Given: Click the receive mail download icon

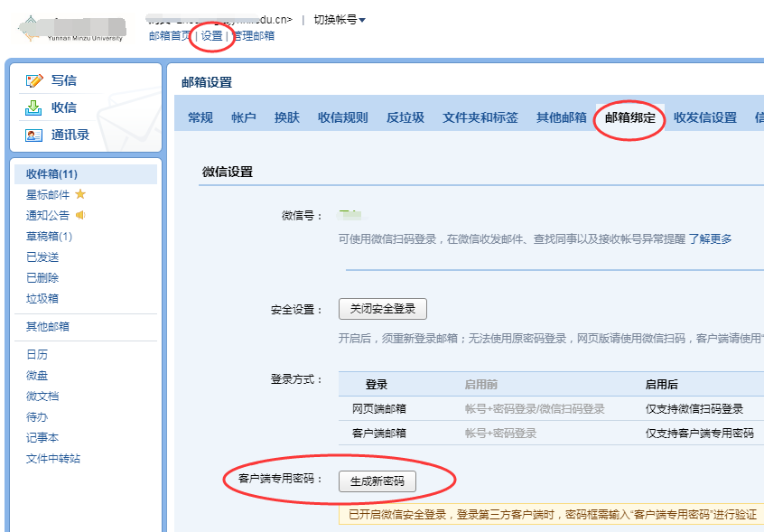Looking at the screenshot, I should [34, 107].
